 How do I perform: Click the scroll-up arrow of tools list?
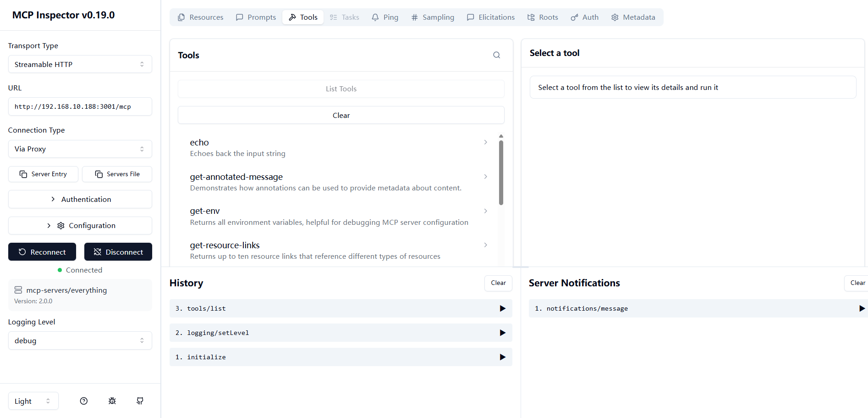(501, 136)
